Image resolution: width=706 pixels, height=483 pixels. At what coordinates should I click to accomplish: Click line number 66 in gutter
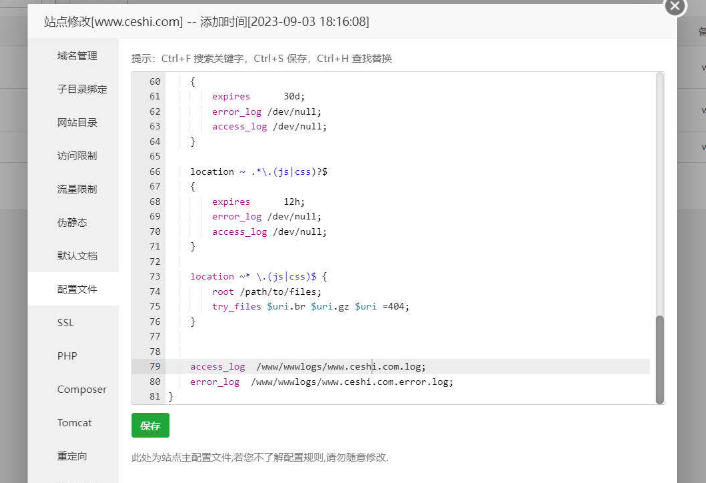(x=153, y=172)
